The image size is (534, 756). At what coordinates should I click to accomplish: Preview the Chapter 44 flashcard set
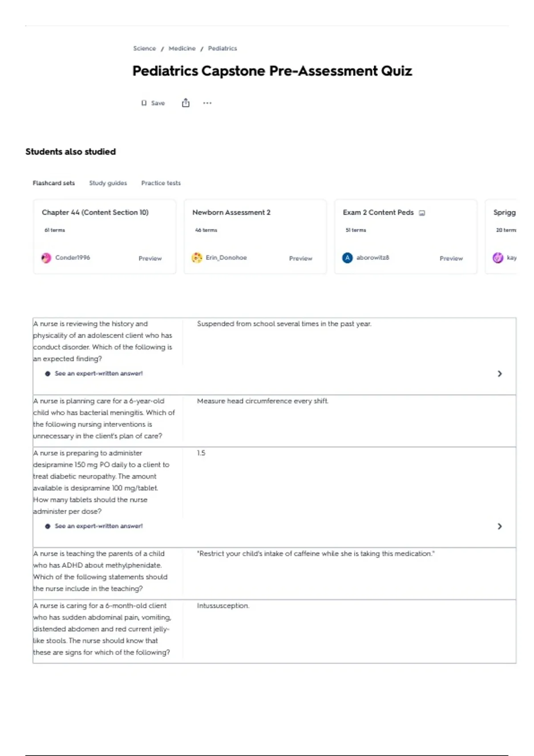pos(150,258)
